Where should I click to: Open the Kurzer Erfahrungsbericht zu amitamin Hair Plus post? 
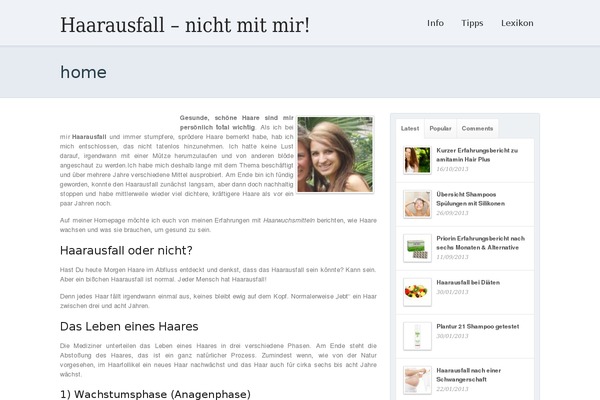(477, 155)
